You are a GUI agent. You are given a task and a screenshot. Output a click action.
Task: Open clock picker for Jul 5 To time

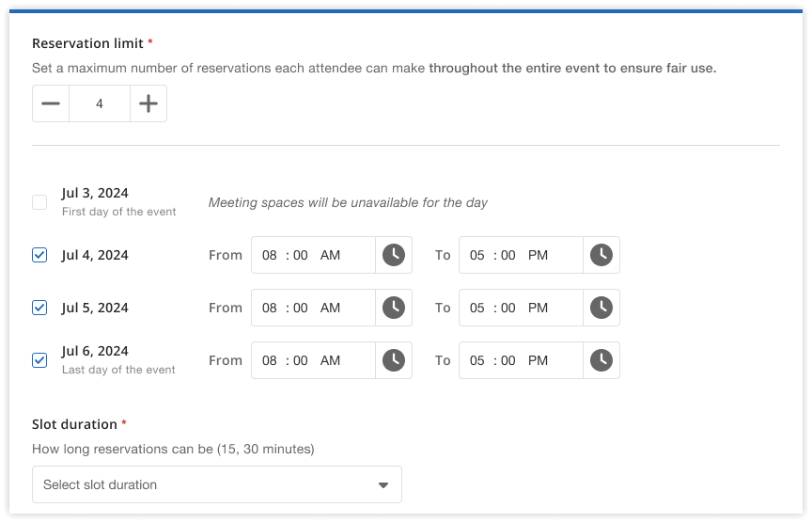(x=601, y=308)
